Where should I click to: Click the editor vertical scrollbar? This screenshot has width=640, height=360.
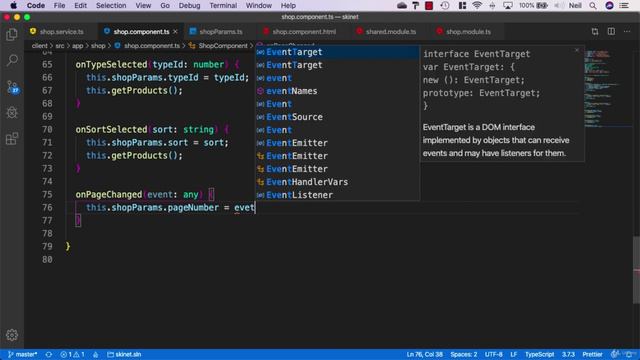636,269
